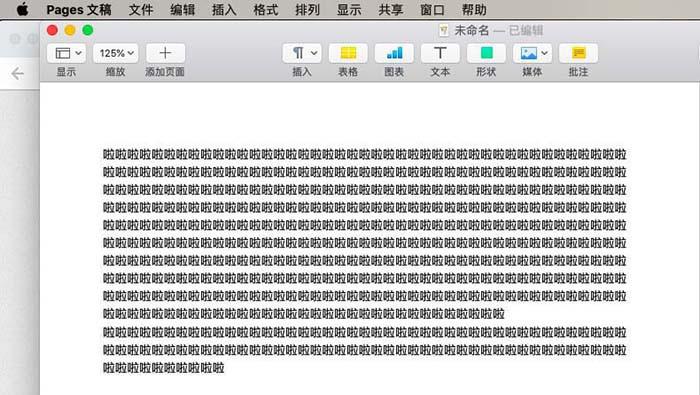Click the last short line of 啦 text
The height and width of the screenshot is (395, 700).
click(164, 368)
